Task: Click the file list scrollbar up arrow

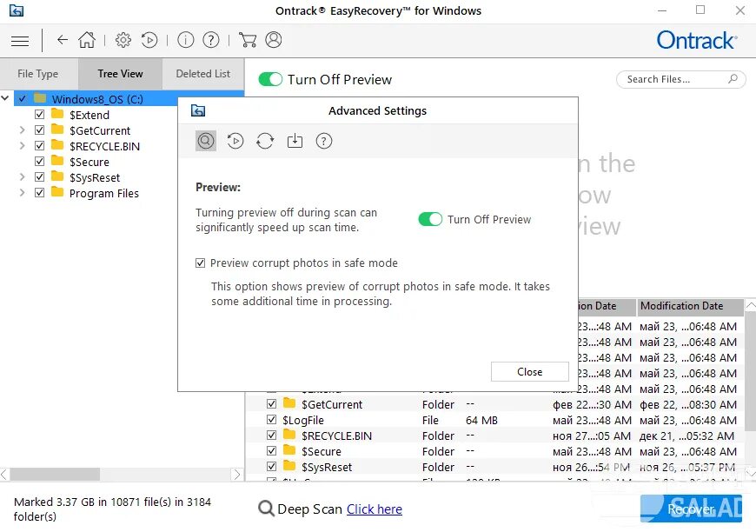Action: pos(750,305)
